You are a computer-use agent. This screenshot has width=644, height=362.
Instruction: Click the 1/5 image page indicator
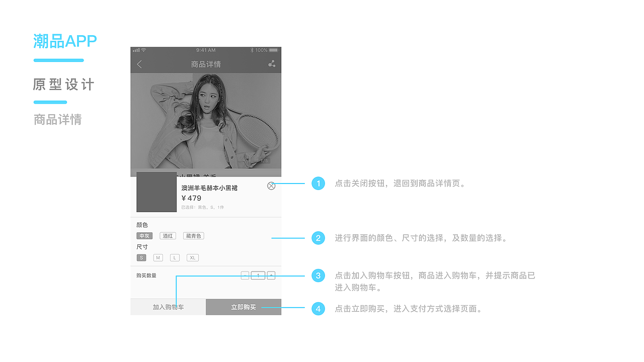click(x=264, y=160)
